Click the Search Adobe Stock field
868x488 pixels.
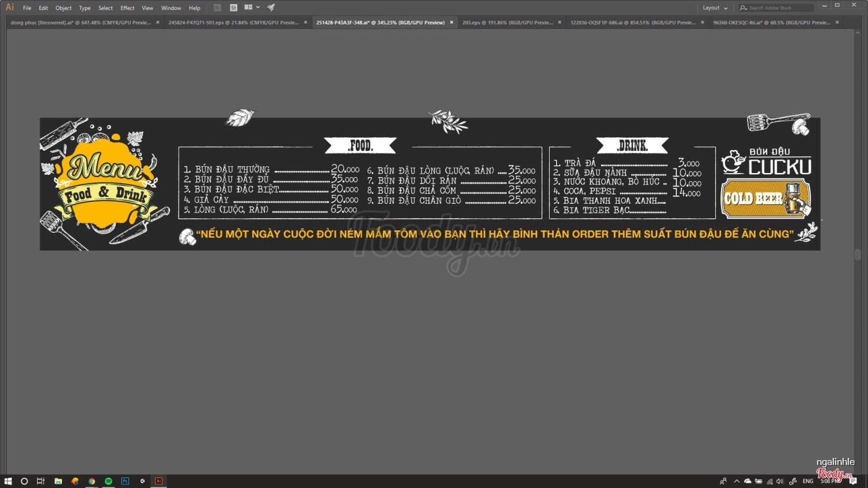tap(778, 8)
